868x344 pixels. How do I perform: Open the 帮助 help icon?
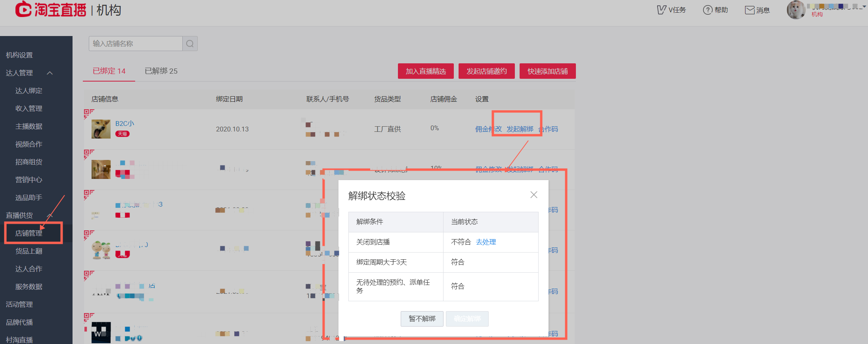pos(715,10)
